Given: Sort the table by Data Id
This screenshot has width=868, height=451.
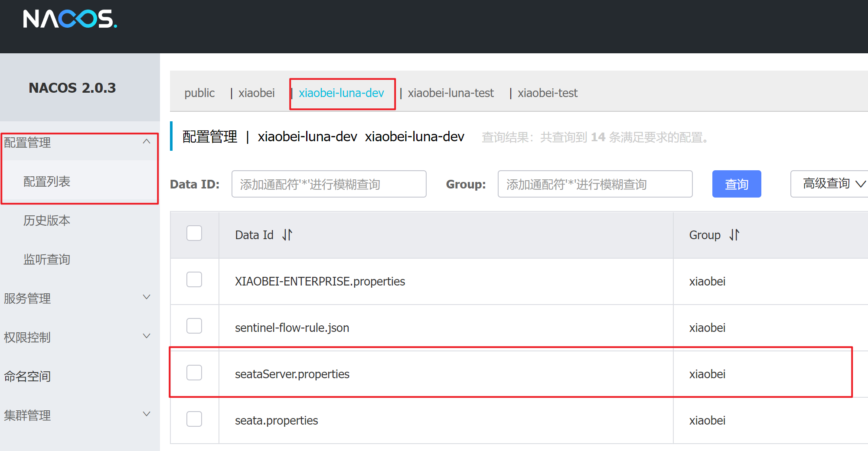Looking at the screenshot, I should (x=287, y=235).
